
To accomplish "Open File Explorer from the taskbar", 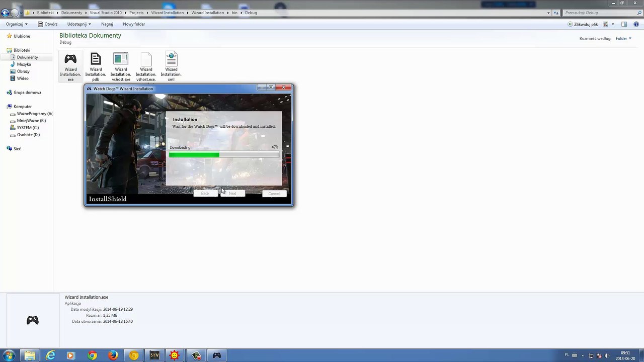I will (30, 355).
